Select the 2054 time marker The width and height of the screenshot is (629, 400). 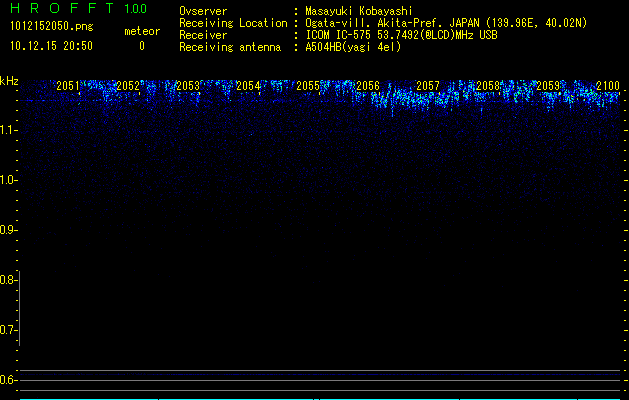[x=248, y=86]
